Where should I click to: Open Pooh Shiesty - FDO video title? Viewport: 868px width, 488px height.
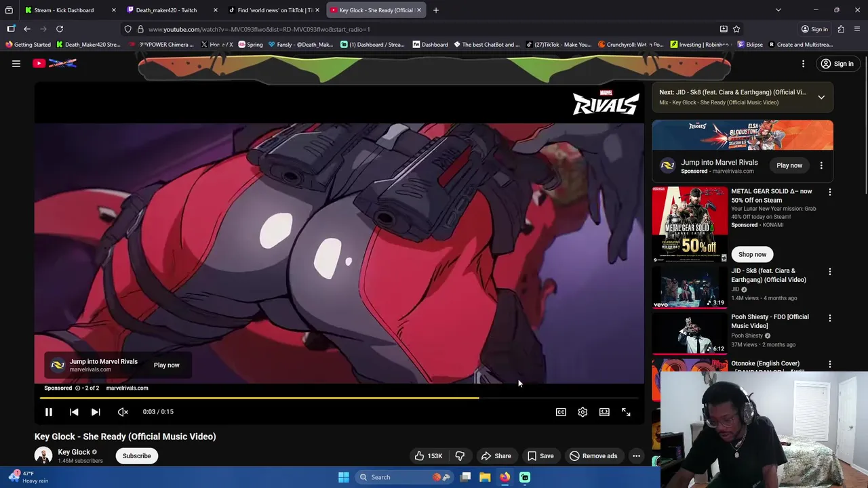coord(770,321)
